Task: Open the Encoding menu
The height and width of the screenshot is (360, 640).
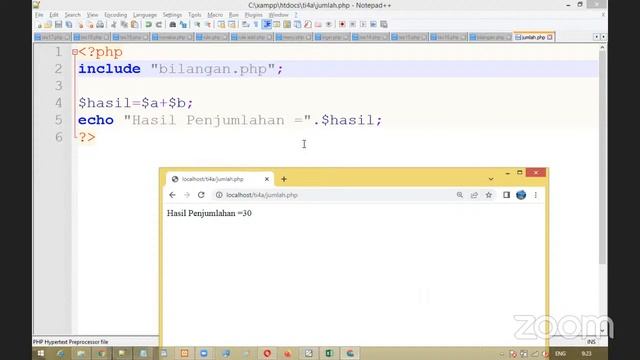Action: (x=116, y=15)
